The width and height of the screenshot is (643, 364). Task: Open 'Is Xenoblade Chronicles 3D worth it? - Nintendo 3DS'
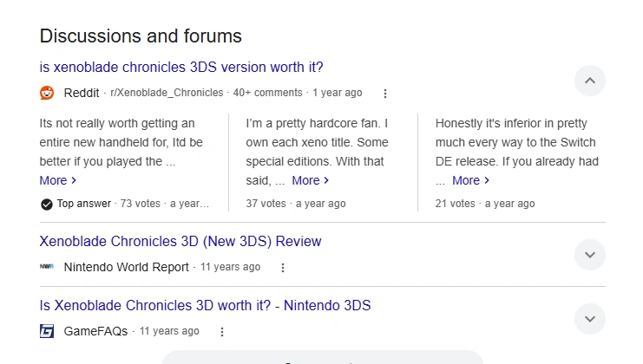[x=205, y=305]
